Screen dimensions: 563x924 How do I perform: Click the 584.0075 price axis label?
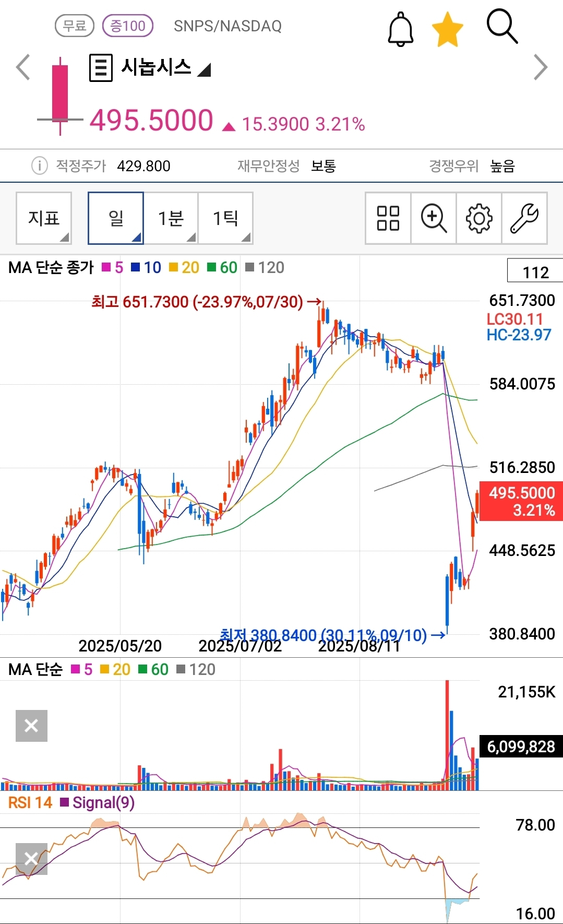pos(522,384)
